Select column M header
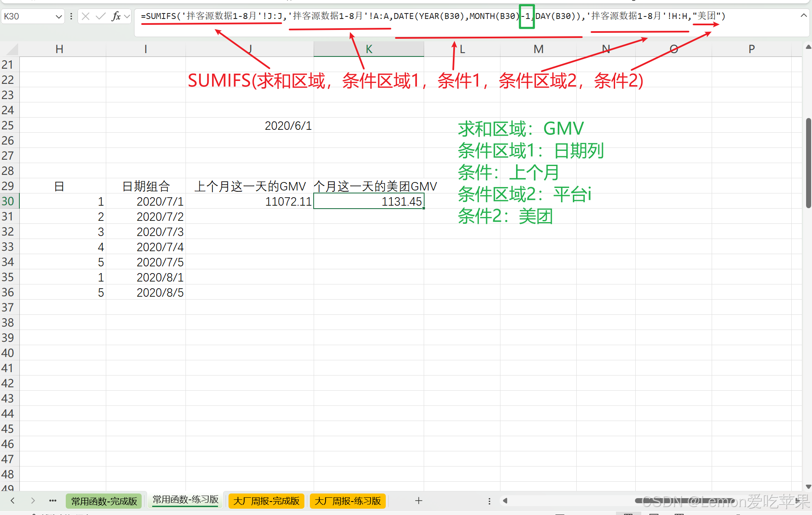Image resolution: width=812 pixels, height=515 pixels. coord(538,49)
